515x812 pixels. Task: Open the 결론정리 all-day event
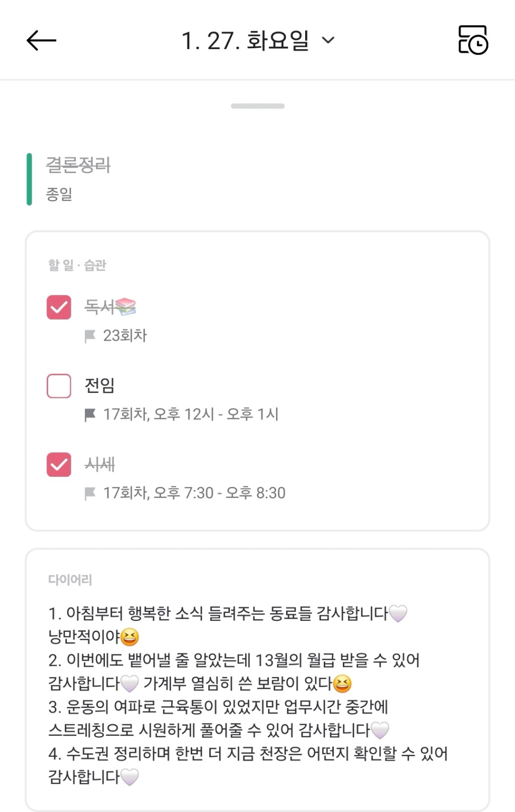(x=78, y=165)
